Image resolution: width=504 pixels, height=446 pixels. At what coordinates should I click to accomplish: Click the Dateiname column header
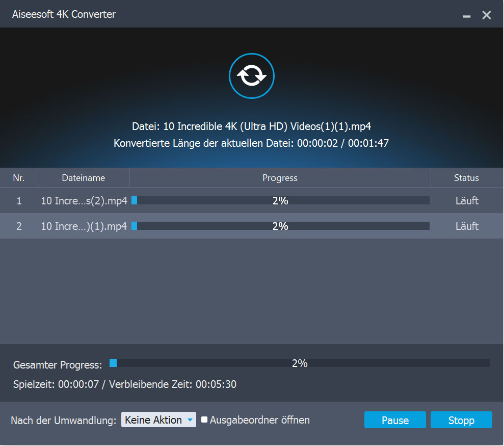tap(84, 177)
